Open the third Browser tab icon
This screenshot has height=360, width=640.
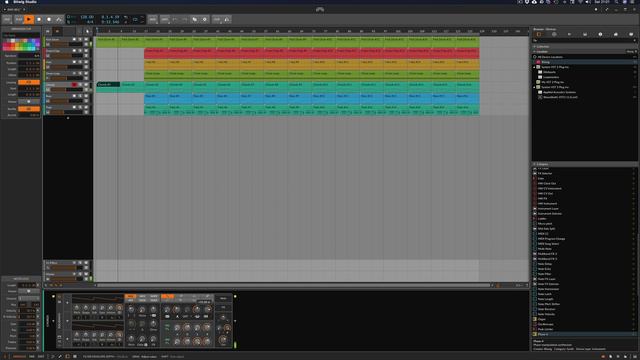[x=569, y=35]
